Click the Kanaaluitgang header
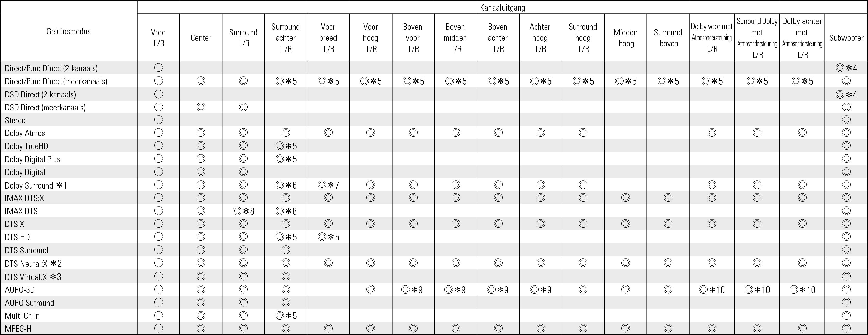The image size is (868, 335). [502, 7]
